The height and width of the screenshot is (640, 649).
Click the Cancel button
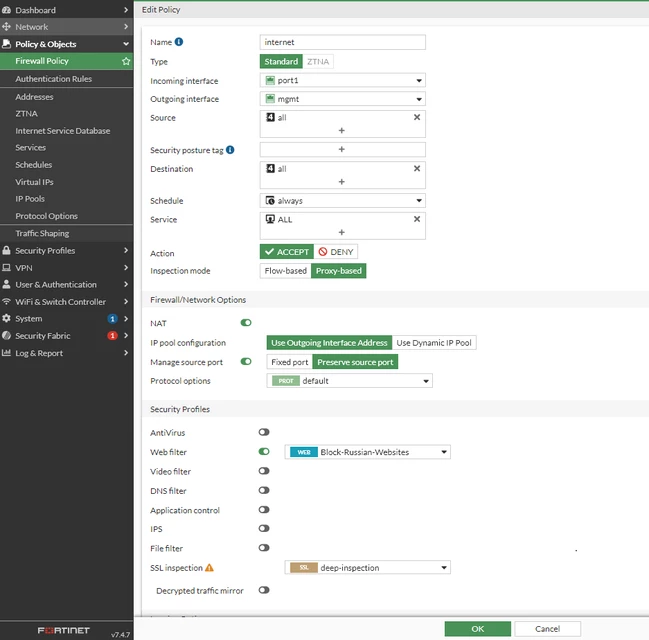(x=547, y=629)
